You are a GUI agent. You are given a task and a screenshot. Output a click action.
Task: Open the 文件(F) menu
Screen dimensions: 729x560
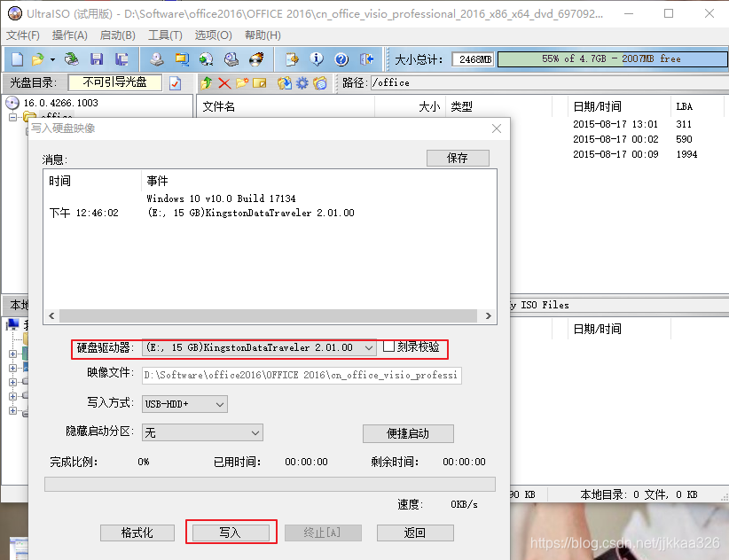(23, 35)
